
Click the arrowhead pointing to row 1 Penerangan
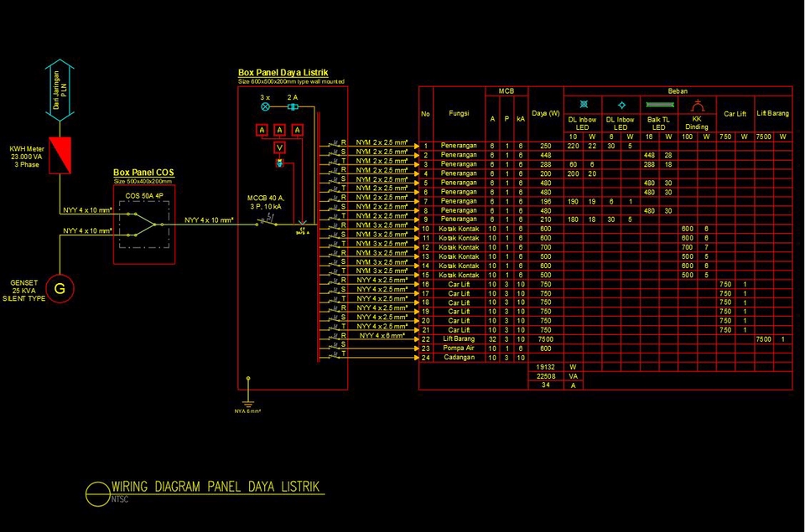point(417,147)
